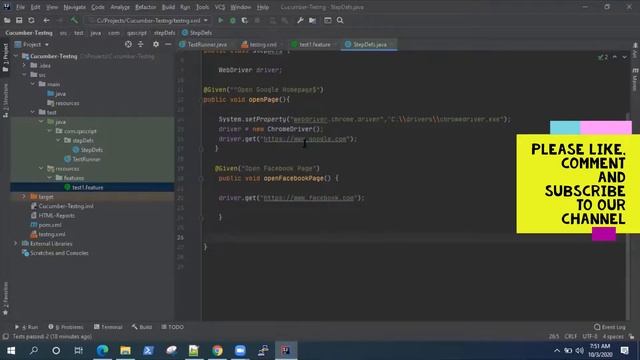Click the facebook.com URL in code
The width and height of the screenshot is (640, 360).
coord(309,198)
